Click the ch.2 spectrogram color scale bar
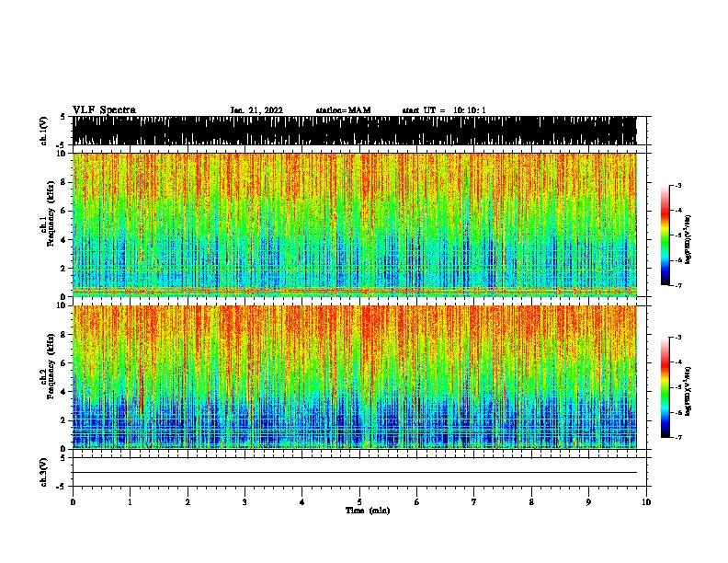The width and height of the screenshot is (728, 563). coord(665,387)
